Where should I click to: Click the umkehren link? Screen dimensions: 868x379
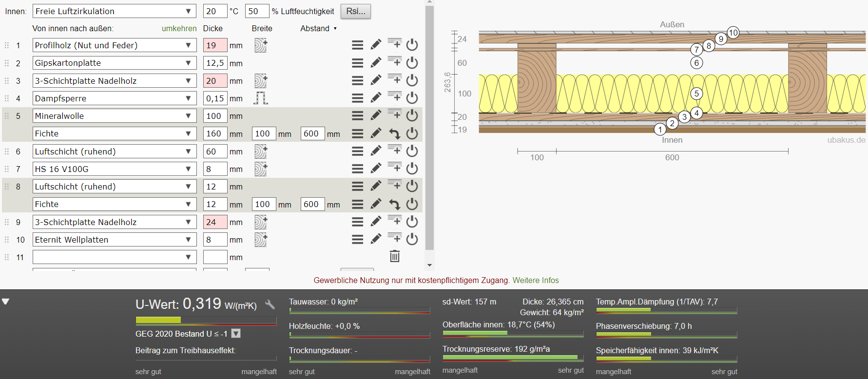pos(179,29)
